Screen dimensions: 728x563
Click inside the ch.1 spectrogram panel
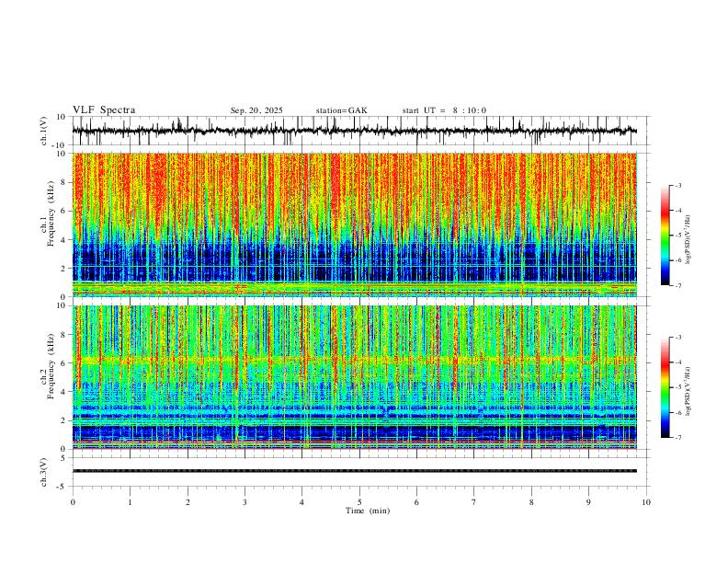coord(355,224)
